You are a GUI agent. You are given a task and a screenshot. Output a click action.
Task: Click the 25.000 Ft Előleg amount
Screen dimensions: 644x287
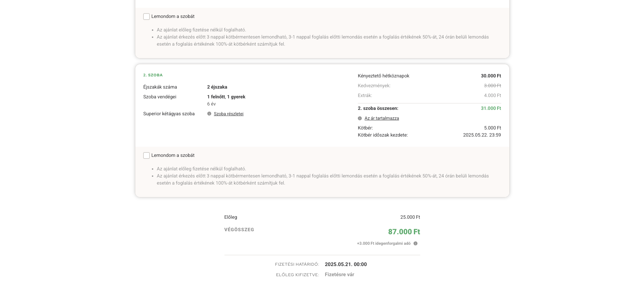[410, 217]
